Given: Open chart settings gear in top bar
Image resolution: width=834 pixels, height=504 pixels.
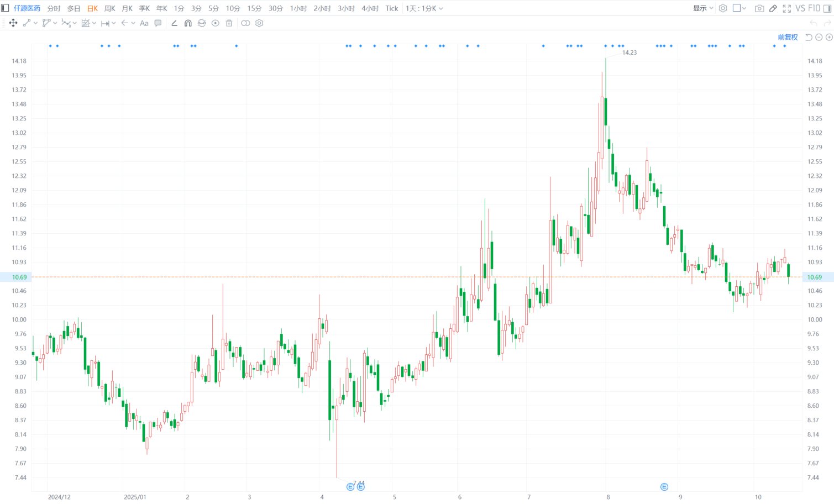Looking at the screenshot, I should coord(723,8).
